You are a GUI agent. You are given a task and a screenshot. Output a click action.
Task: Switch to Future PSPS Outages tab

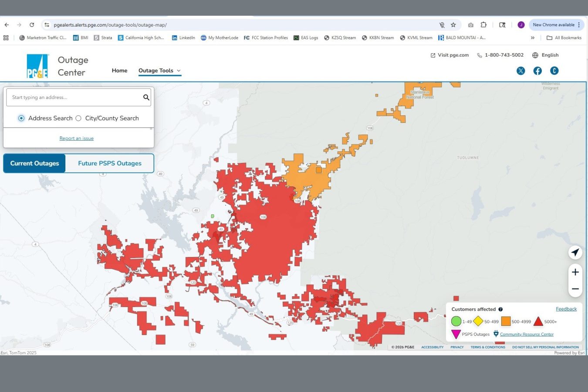point(110,163)
